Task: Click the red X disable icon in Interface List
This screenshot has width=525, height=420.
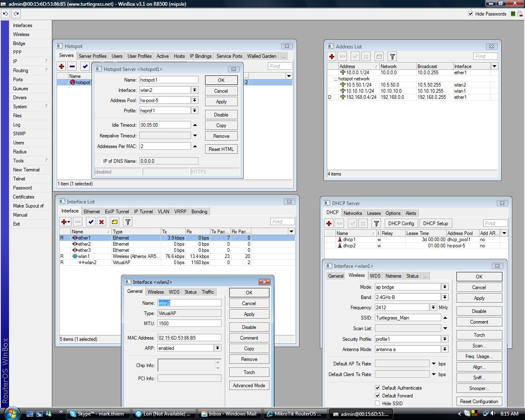Action: (102, 222)
